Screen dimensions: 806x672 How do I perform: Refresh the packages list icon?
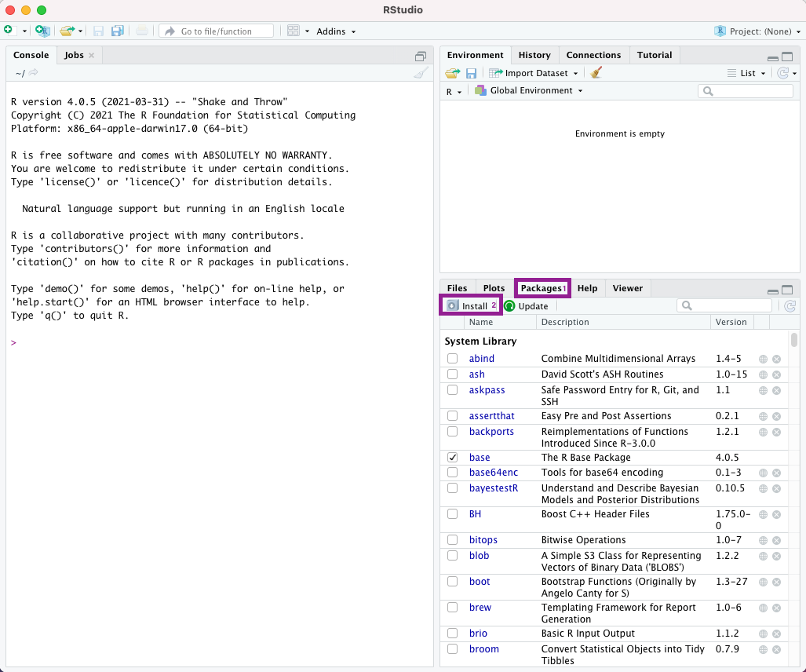(x=790, y=306)
